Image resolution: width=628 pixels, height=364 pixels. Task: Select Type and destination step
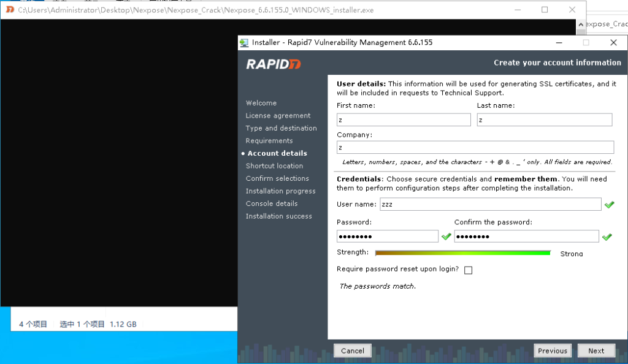point(281,128)
